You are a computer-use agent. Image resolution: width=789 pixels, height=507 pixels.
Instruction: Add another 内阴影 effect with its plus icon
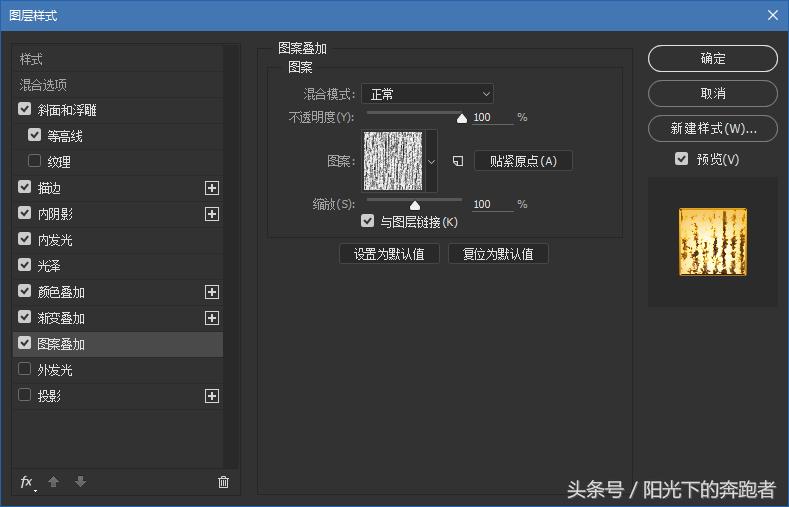coord(212,214)
